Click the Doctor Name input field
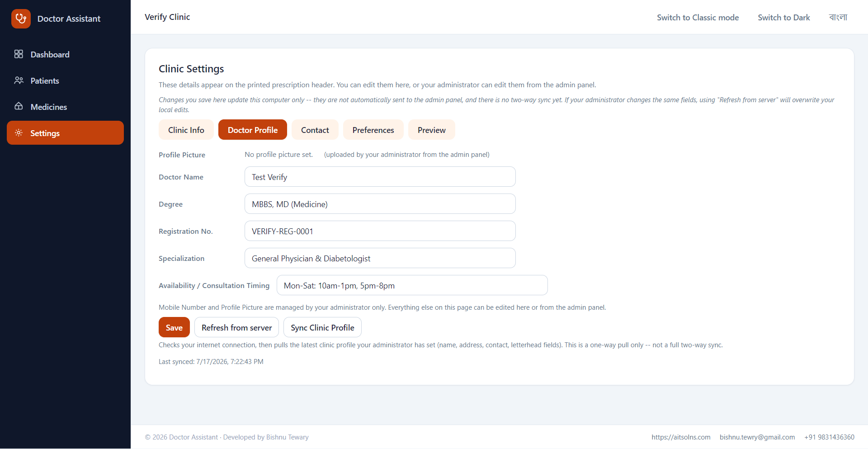This screenshot has height=449, width=868. tap(380, 177)
